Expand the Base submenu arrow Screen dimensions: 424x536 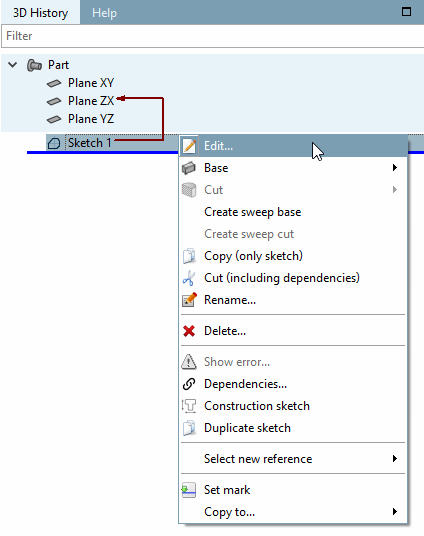(395, 168)
